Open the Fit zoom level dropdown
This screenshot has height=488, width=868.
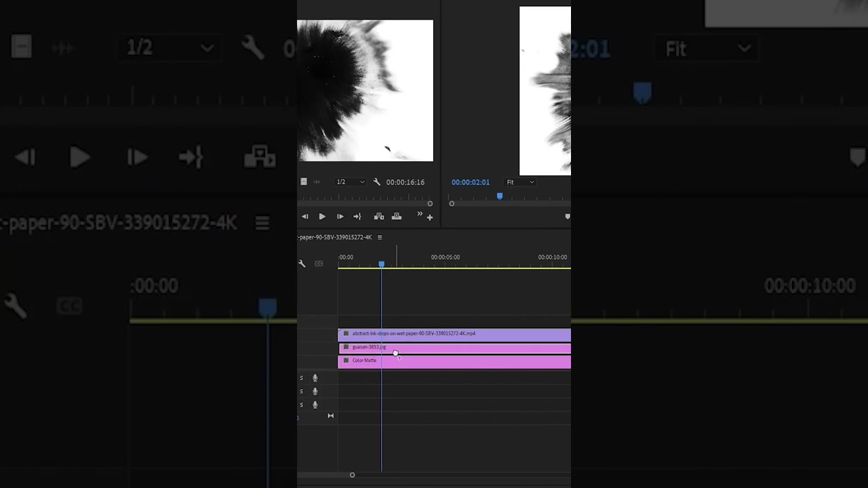(520, 182)
